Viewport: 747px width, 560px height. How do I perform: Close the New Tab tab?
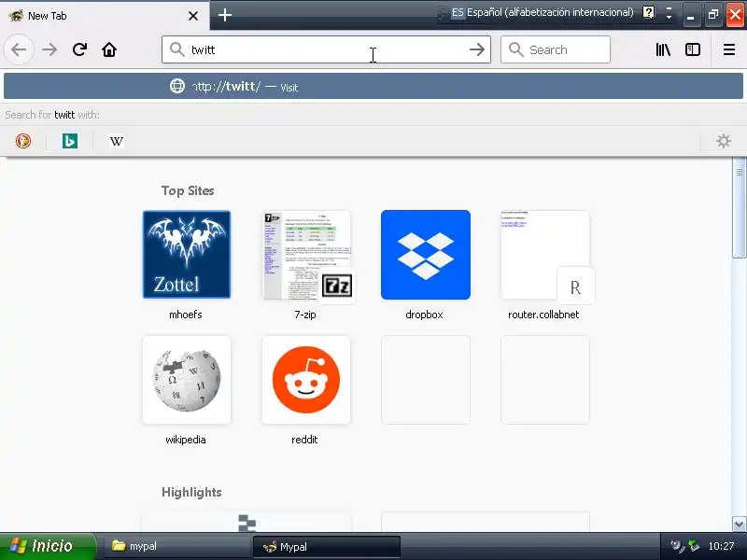pyautogui.click(x=193, y=16)
